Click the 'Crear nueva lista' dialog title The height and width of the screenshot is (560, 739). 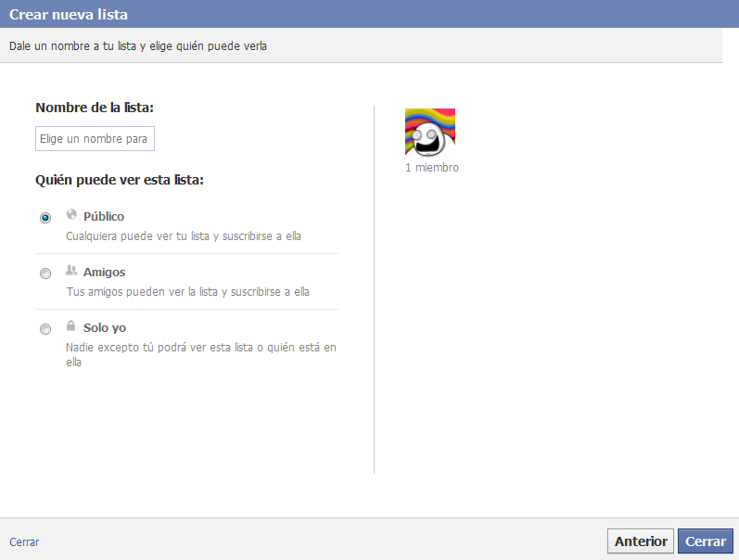tap(69, 15)
